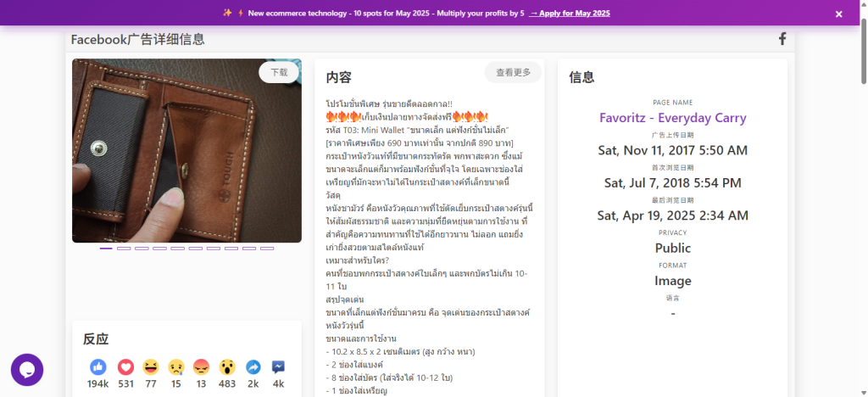Follow the Apply for May 2025 link
868x397 pixels.
pos(570,14)
